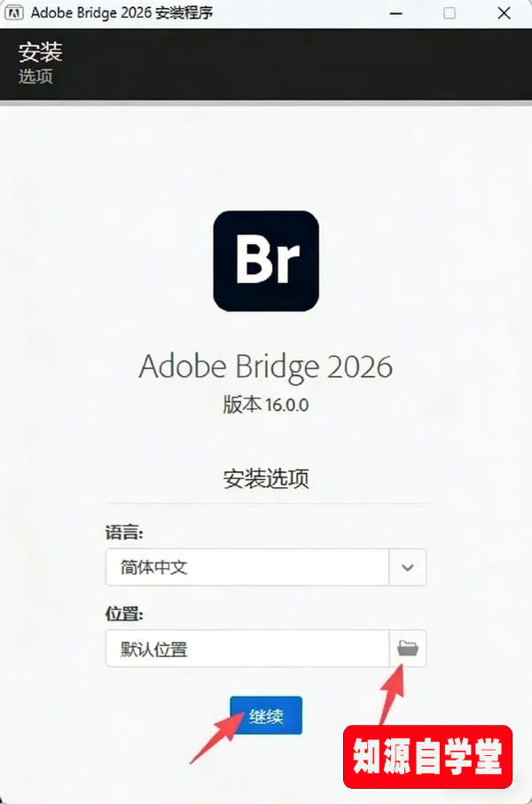Click the installer program icon at top left
The width and height of the screenshot is (532, 804).
pyautogui.click(x=12, y=12)
